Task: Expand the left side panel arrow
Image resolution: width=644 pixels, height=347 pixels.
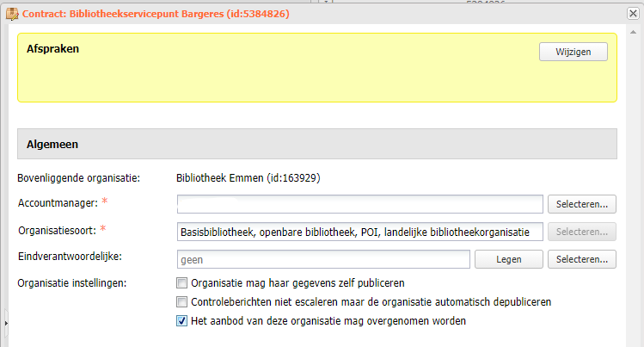Action: coord(6,323)
